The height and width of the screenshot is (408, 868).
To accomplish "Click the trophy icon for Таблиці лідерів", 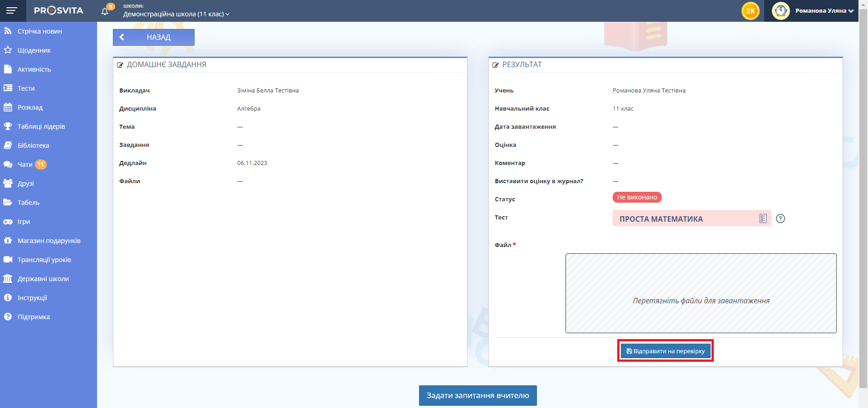I will click(x=8, y=126).
